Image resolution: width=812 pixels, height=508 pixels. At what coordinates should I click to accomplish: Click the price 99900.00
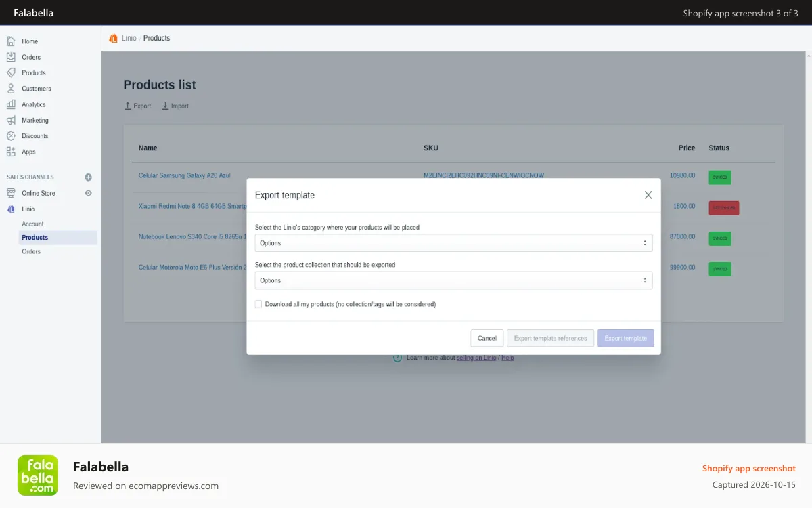click(x=682, y=268)
